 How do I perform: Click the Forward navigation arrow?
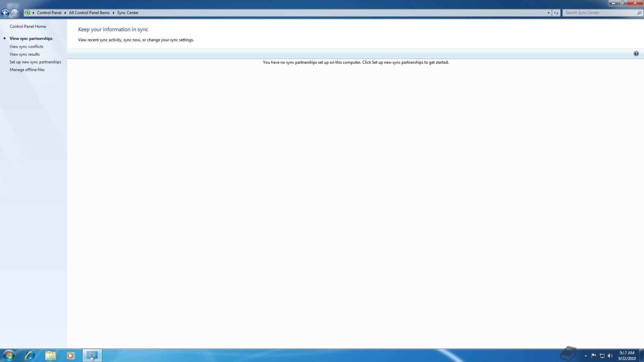pyautogui.click(x=14, y=13)
